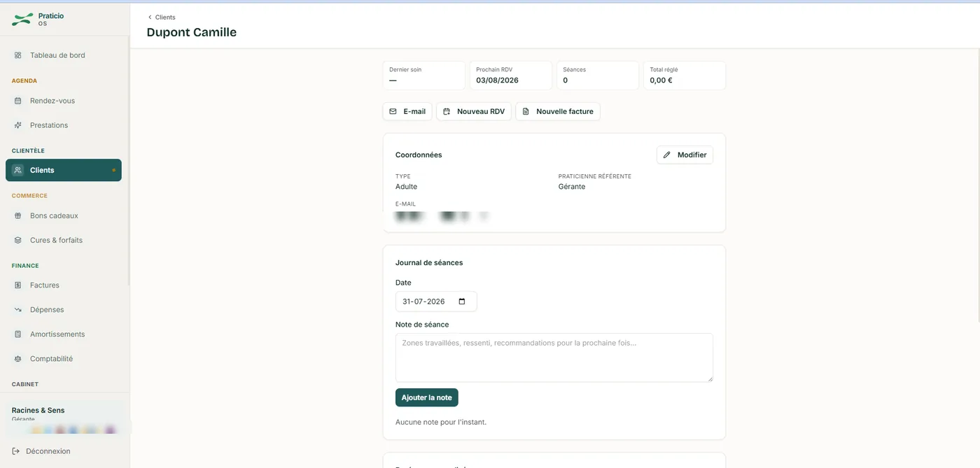Click the document icon on Nouvelle facture
The image size is (980, 468).
click(526, 111)
